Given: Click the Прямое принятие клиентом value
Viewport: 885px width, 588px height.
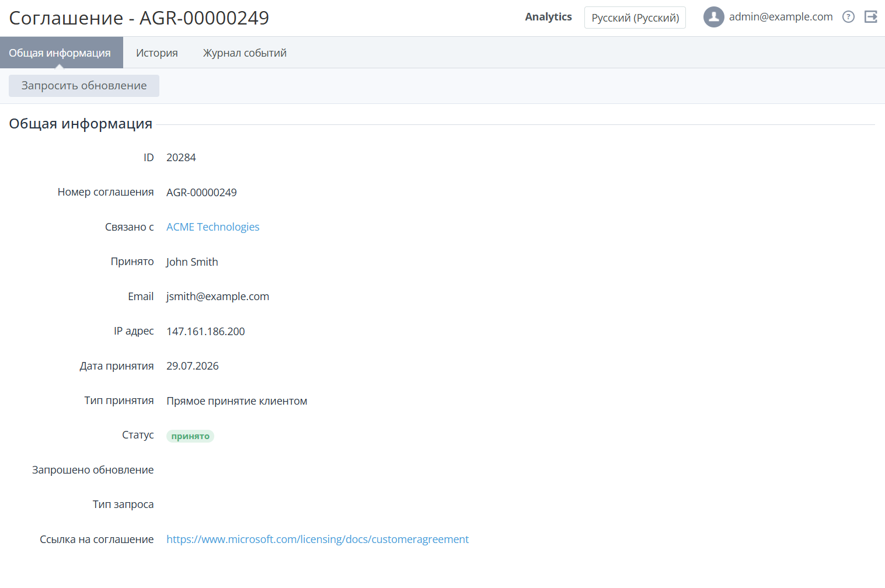Looking at the screenshot, I should [236, 401].
